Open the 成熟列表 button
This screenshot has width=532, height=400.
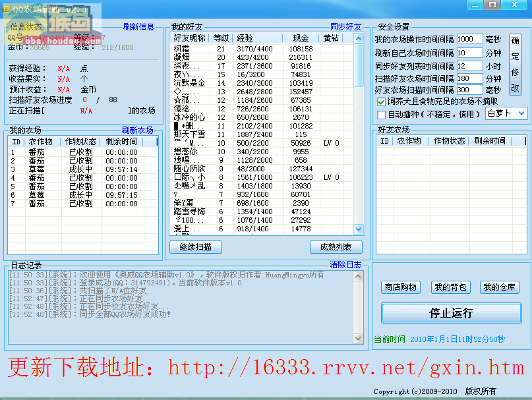click(336, 247)
